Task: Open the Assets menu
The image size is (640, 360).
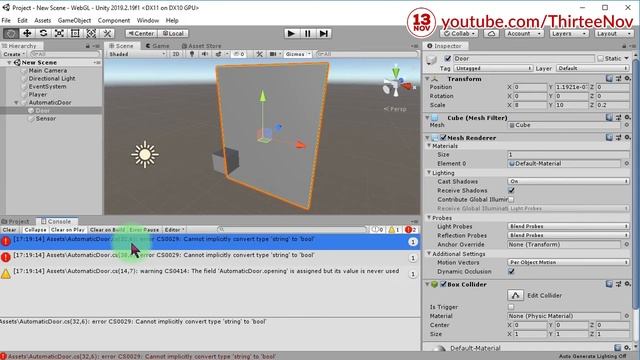Action: [42, 20]
